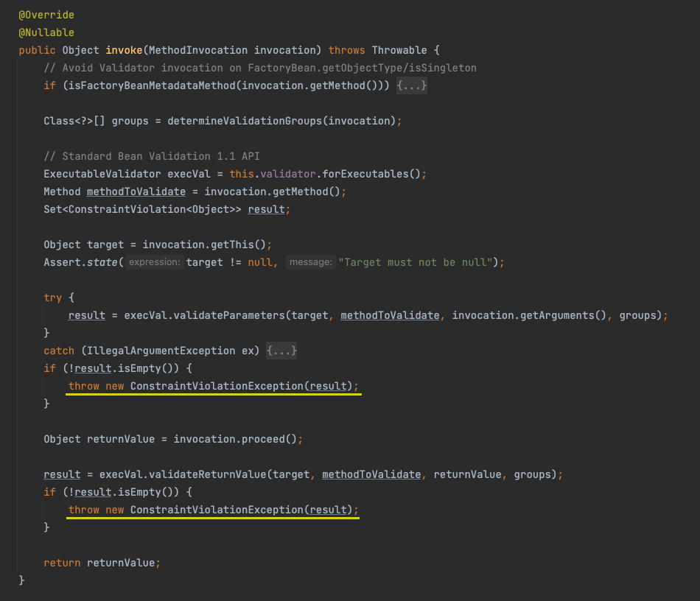This screenshot has width=700, height=601.
Task: Click the Assert.state method call
Action: tap(80, 262)
